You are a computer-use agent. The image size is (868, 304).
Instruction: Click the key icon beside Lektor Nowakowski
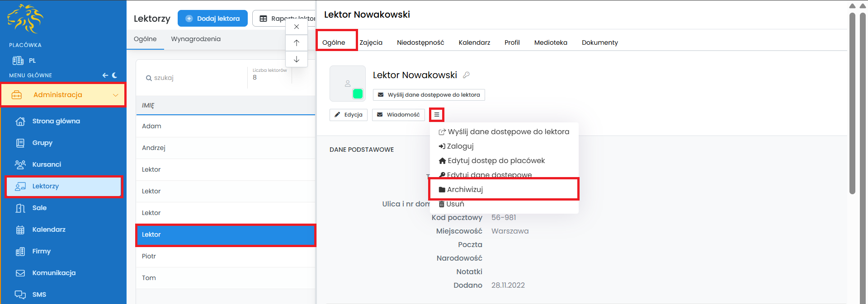(466, 75)
